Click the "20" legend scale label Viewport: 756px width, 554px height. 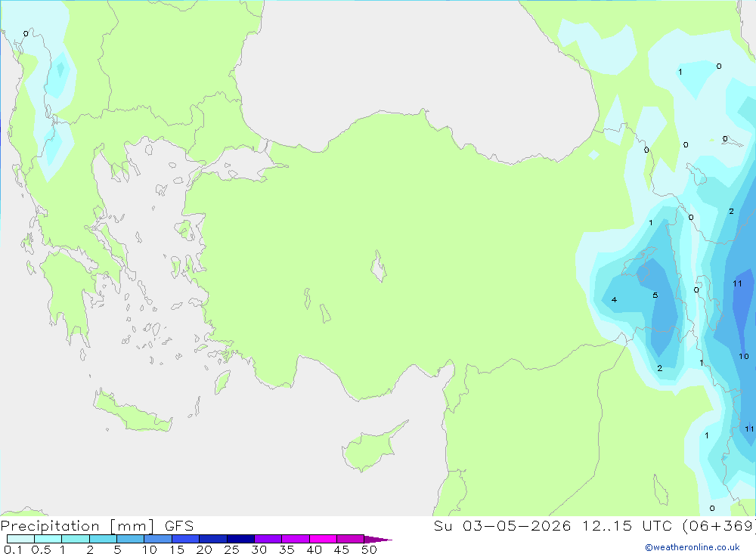204,549
